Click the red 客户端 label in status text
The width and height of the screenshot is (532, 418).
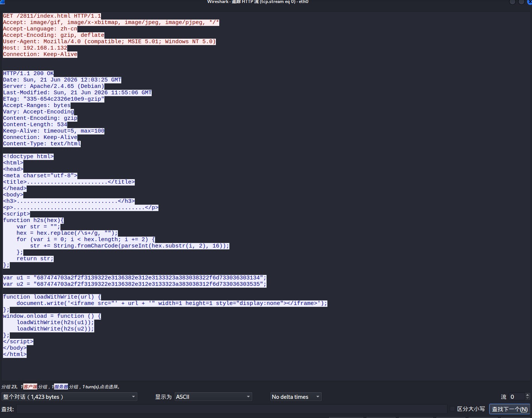coord(30,387)
